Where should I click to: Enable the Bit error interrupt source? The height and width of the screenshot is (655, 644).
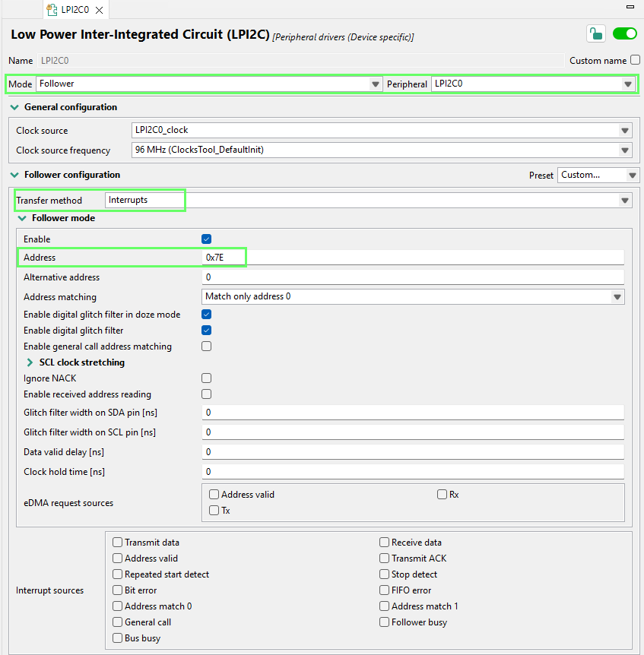[117, 590]
